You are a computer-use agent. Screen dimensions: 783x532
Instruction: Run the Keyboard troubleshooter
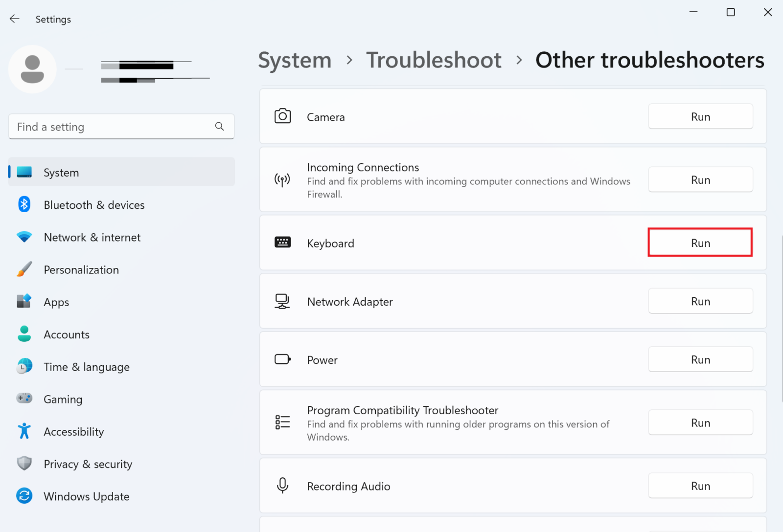click(x=700, y=243)
